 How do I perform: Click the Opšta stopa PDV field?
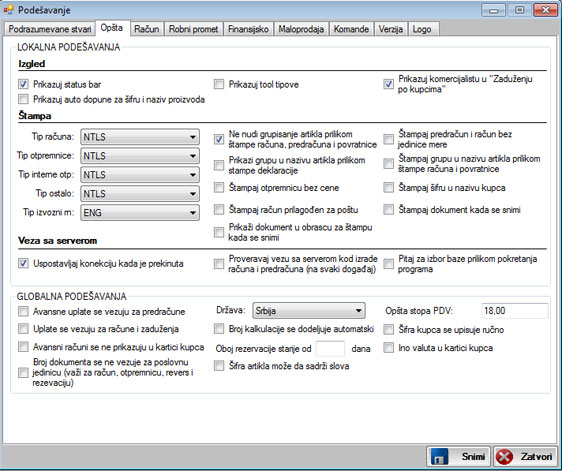tap(514, 311)
